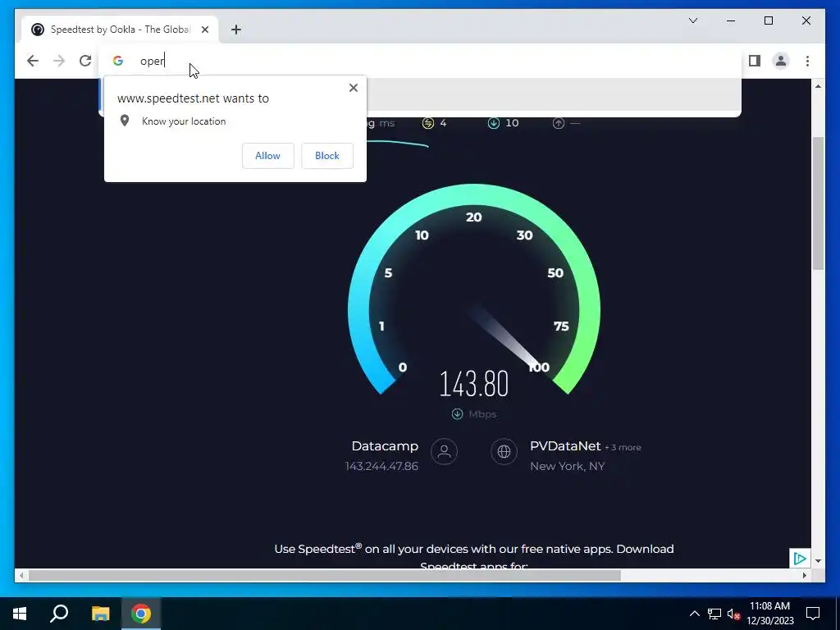
Task: Click the scroll right arrow
Action: (804, 575)
